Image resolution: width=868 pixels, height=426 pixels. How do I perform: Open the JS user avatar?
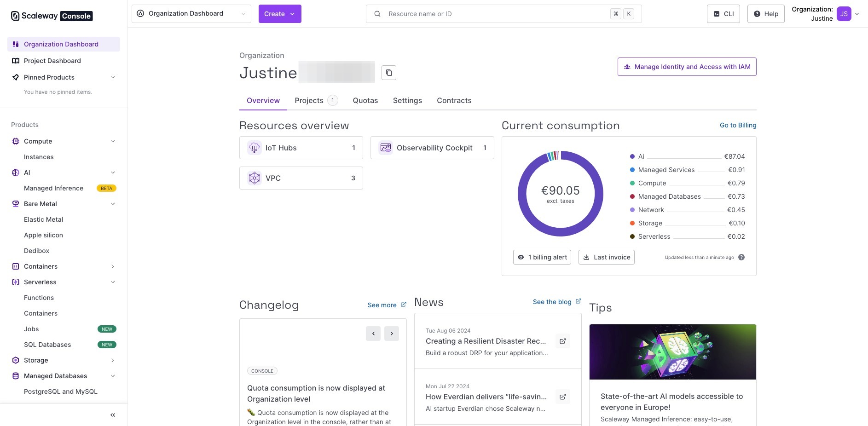click(x=844, y=14)
